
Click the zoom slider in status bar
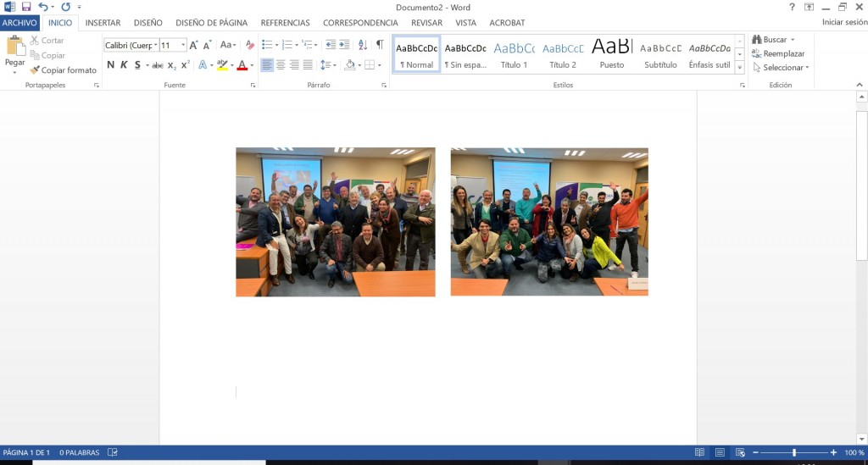tap(793, 452)
